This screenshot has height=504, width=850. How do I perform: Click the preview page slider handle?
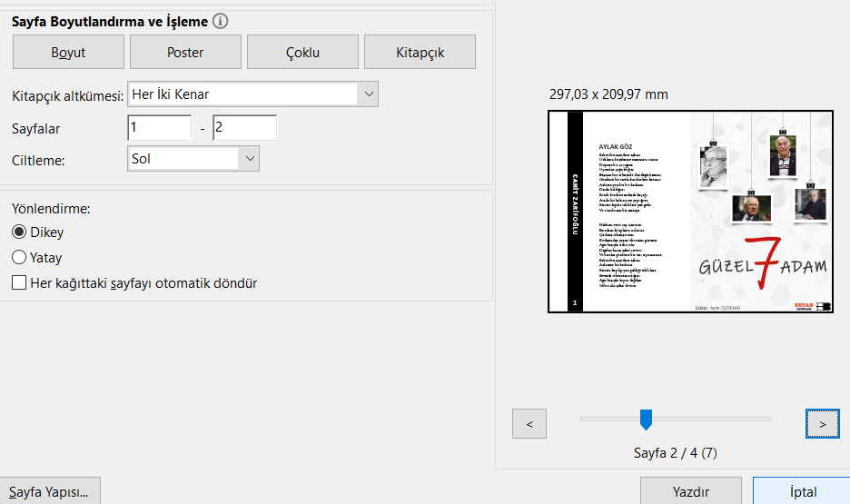tap(646, 420)
